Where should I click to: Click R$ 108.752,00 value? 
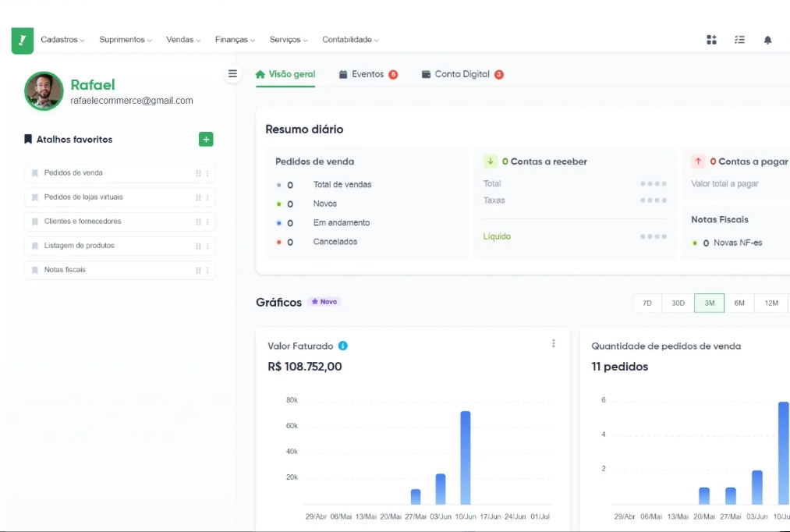pos(305,367)
